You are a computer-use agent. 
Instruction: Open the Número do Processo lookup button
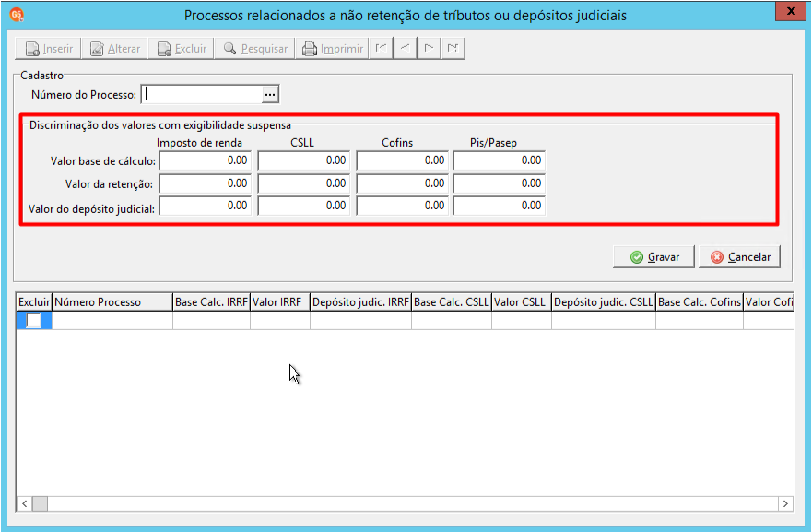270,95
